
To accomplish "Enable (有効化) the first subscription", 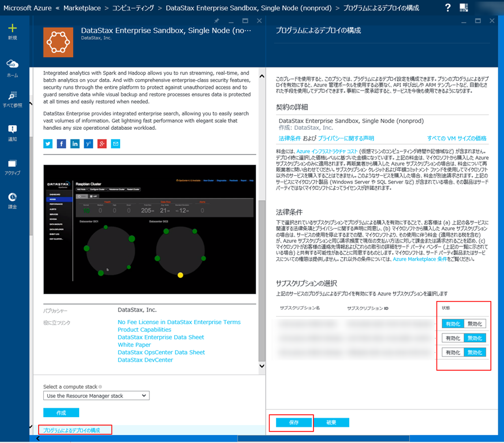I will click(x=453, y=324).
